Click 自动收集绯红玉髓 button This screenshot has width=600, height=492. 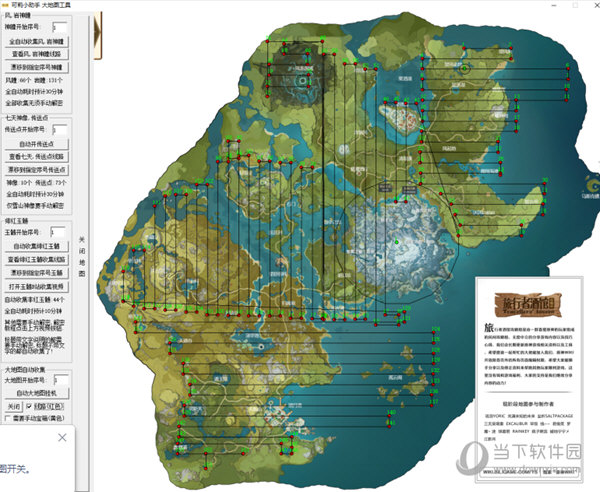[x=37, y=246]
